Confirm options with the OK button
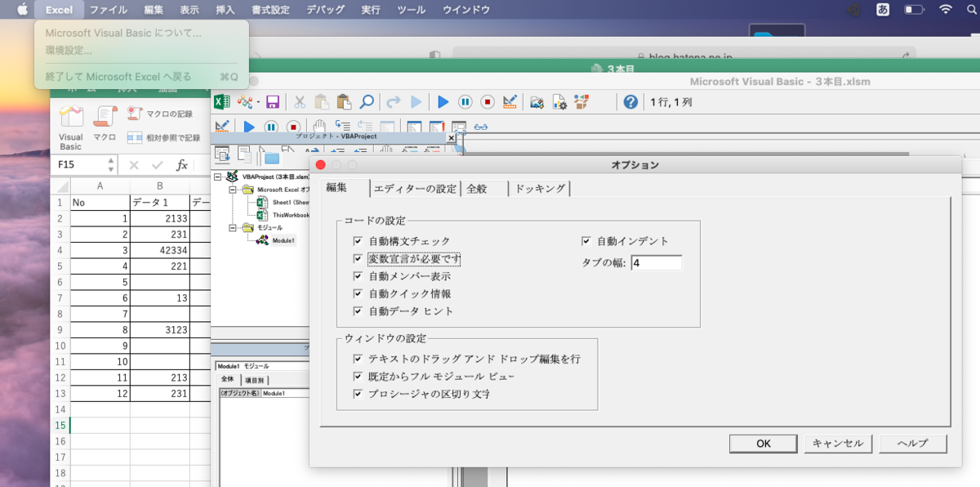The image size is (980, 487). coord(762,443)
